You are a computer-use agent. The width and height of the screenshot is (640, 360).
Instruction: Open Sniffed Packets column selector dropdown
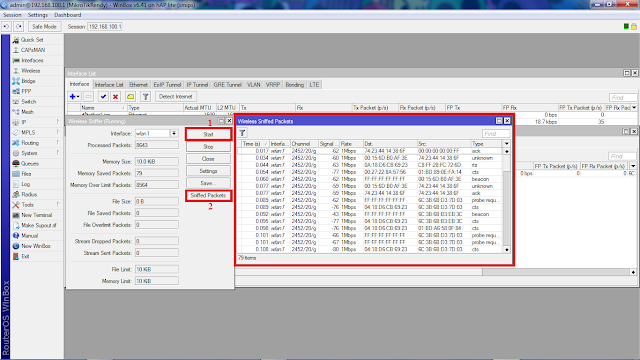coord(507,144)
